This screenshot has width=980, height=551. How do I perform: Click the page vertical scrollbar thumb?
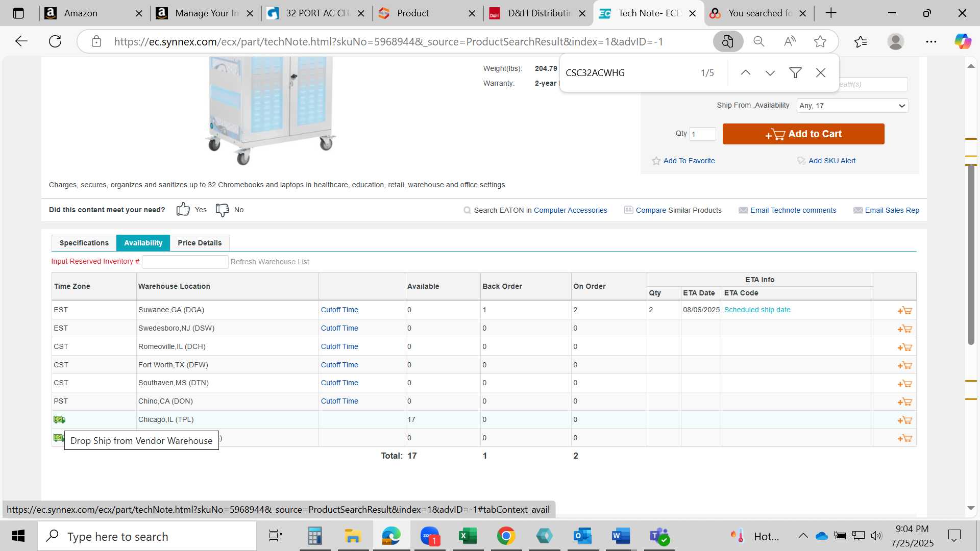[970, 254]
